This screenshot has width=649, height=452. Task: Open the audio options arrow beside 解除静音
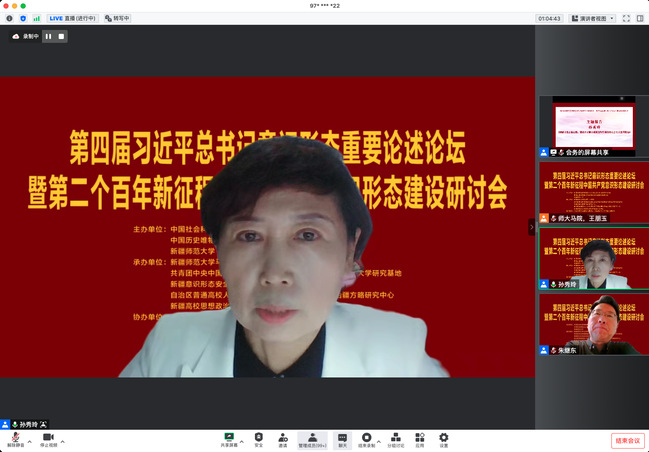tap(32, 441)
